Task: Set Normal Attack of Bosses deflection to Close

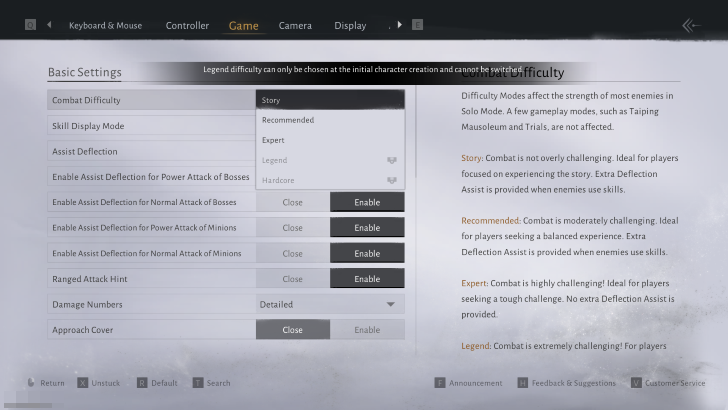Action: pyautogui.click(x=292, y=202)
